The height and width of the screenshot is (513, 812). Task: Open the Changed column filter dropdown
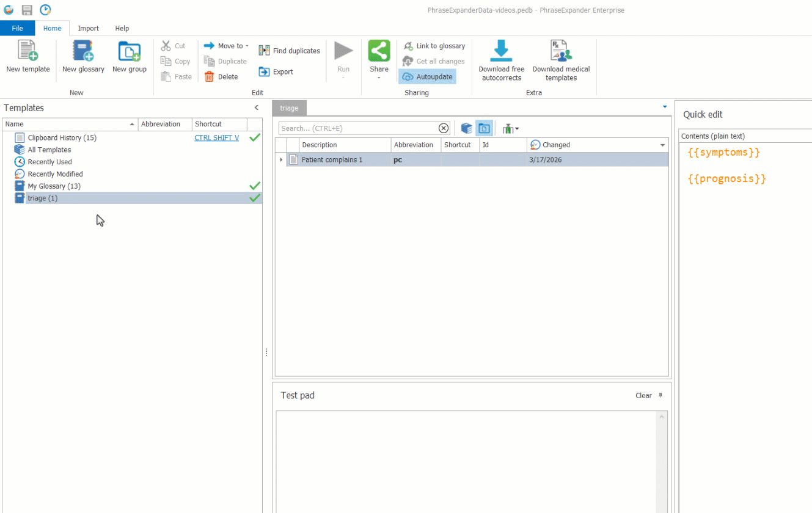point(663,145)
